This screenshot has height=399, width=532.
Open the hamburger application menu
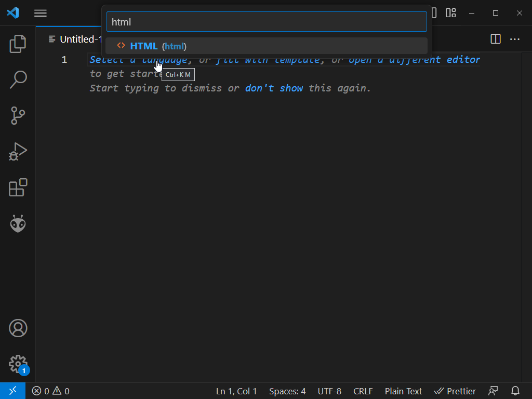click(41, 13)
